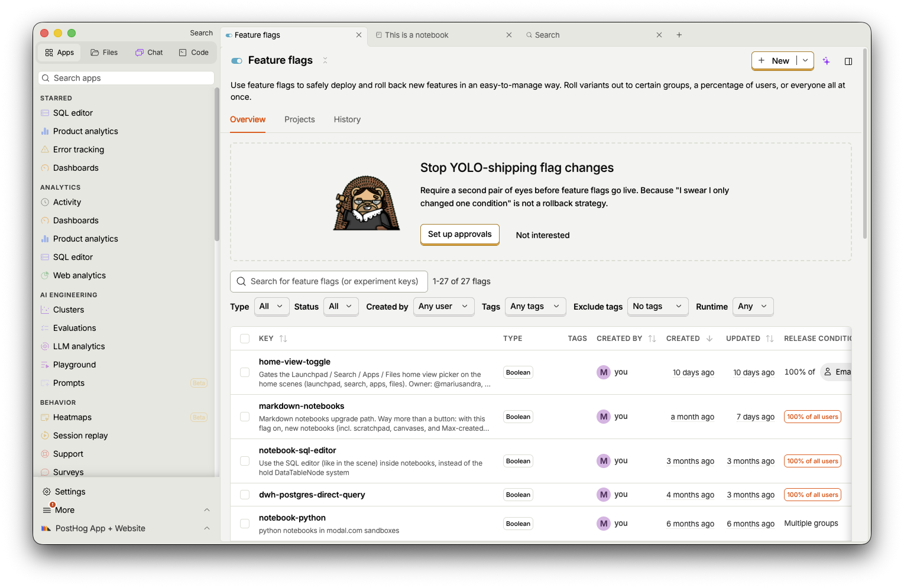
Task: Sort by Created By column sort icon
Action: pyautogui.click(x=652, y=339)
